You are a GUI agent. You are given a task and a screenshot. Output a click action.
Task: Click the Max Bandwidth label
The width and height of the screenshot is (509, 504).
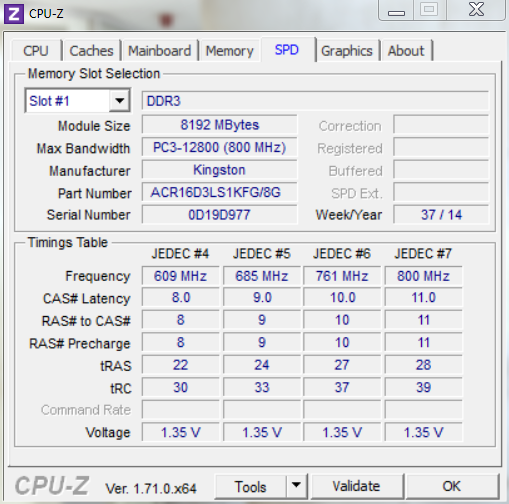tap(83, 148)
